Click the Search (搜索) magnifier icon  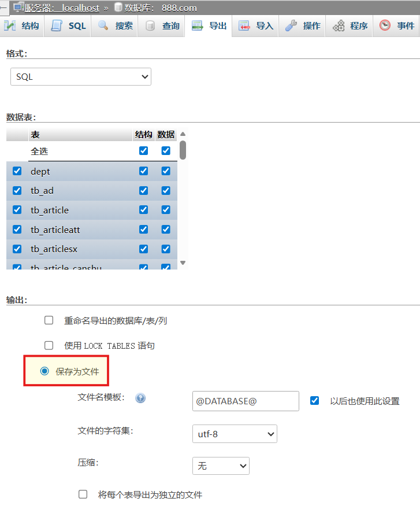(103, 26)
